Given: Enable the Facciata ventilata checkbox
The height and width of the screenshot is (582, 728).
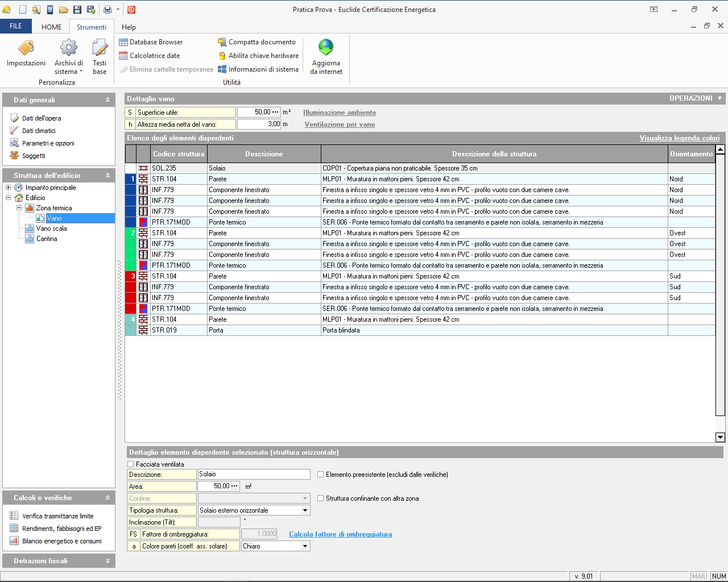Looking at the screenshot, I should tap(131, 464).
